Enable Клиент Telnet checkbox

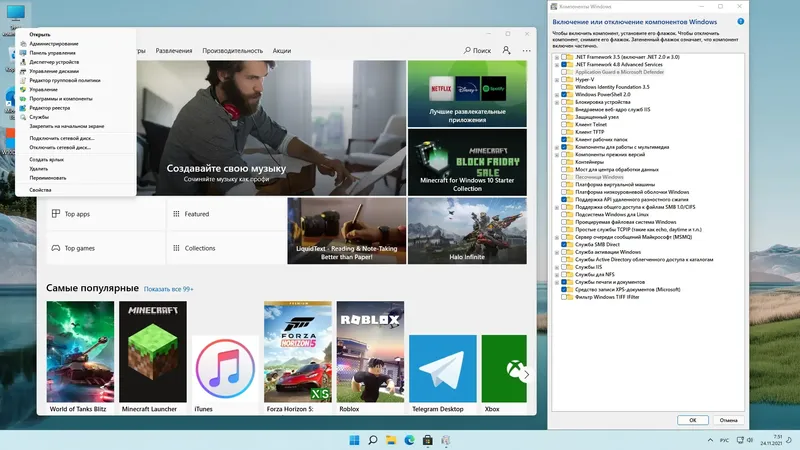[x=564, y=124]
